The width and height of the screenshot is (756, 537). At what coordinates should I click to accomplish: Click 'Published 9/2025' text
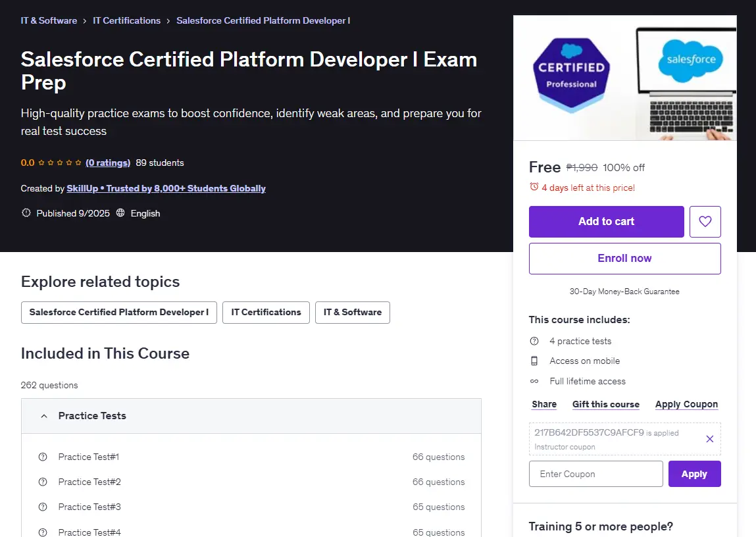[73, 213]
